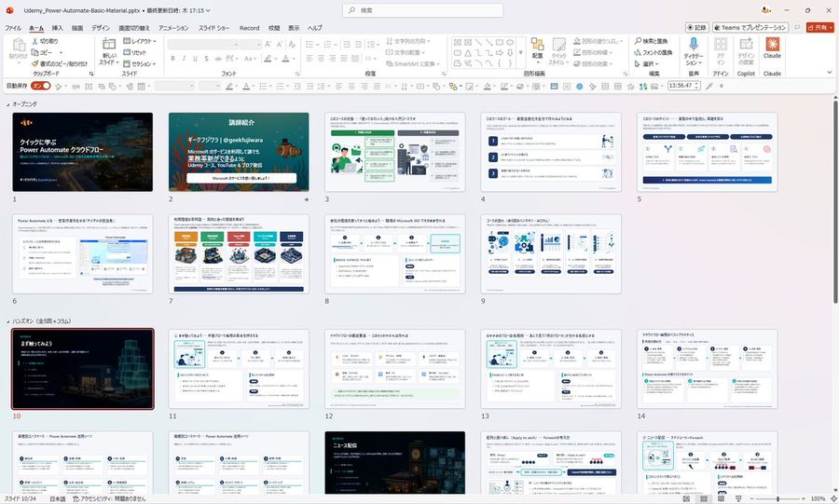Open the コピー dropdown arrow
Viewport: 839px width, 504px height.
61,52
